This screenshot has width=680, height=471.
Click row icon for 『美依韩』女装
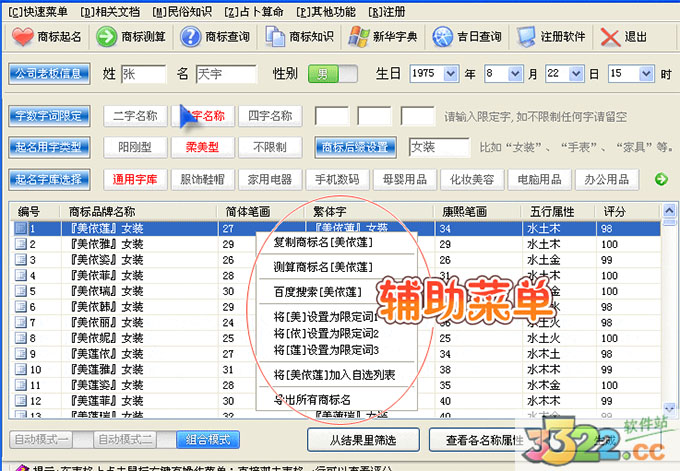click(x=20, y=306)
